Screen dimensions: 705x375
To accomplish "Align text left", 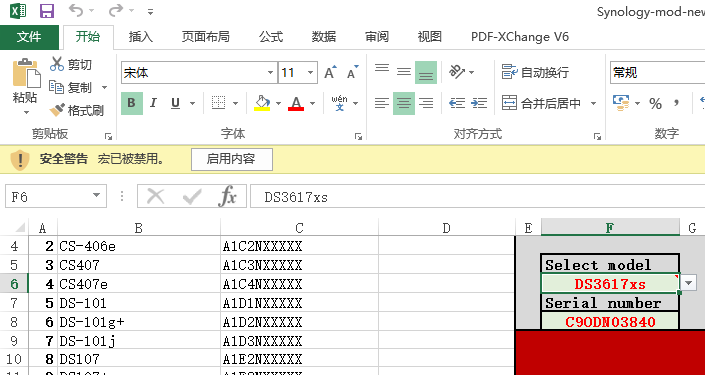I will [x=382, y=103].
